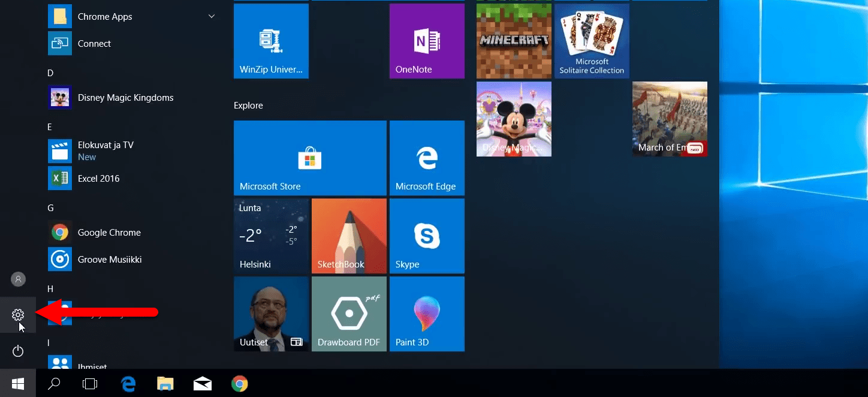The width and height of the screenshot is (868, 397).
Task: Open the Minecraft tile
Action: pyautogui.click(x=514, y=41)
